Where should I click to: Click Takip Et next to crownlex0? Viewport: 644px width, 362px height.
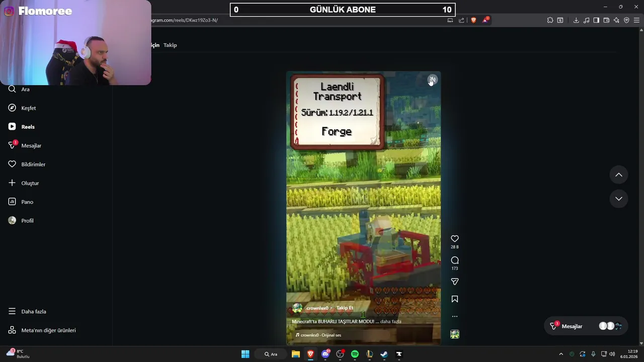click(345, 308)
